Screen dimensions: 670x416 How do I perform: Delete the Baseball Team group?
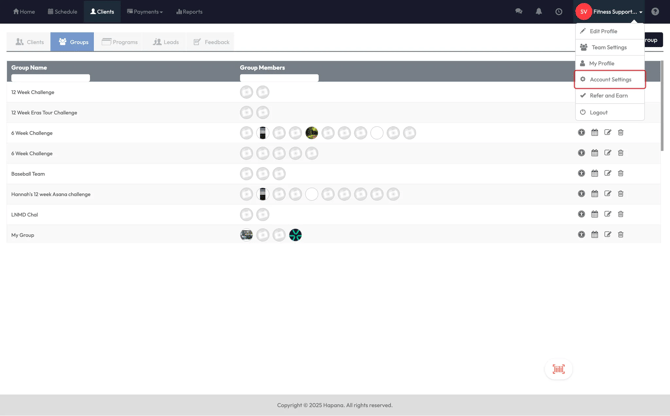pos(620,174)
